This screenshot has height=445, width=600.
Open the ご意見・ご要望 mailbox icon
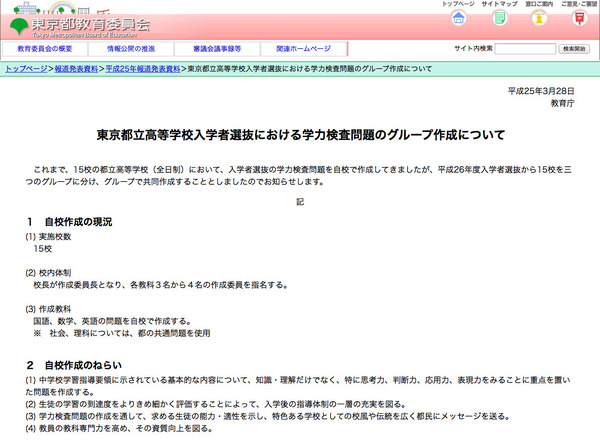[579, 18]
